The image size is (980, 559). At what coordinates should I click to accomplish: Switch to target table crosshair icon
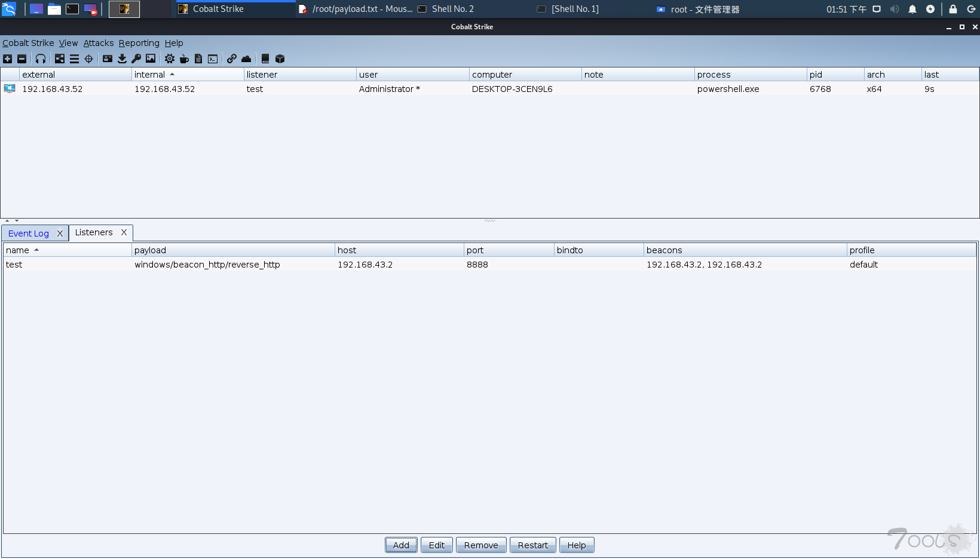click(x=89, y=59)
